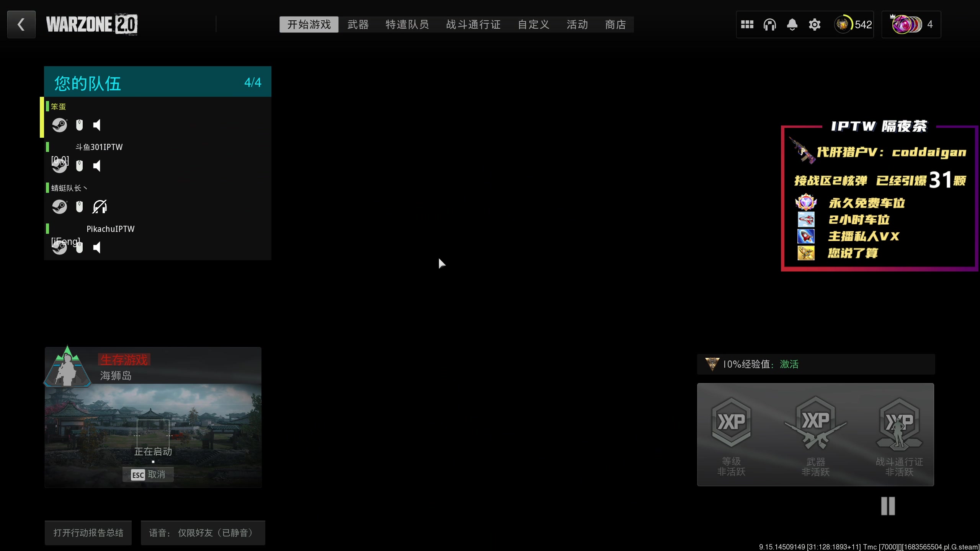Screen dimensions: 980x551
Task: Click the pause icon near the XP panel
Action: point(888,506)
